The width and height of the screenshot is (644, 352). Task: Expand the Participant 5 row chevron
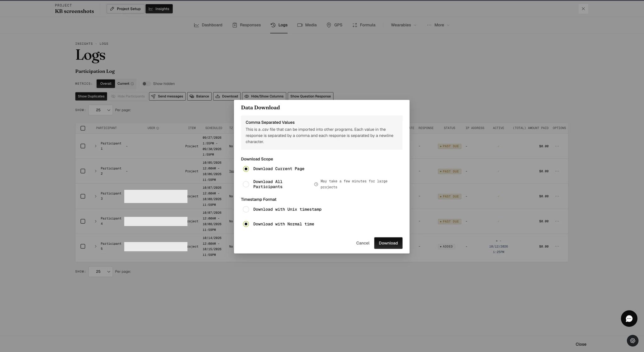coord(96,246)
